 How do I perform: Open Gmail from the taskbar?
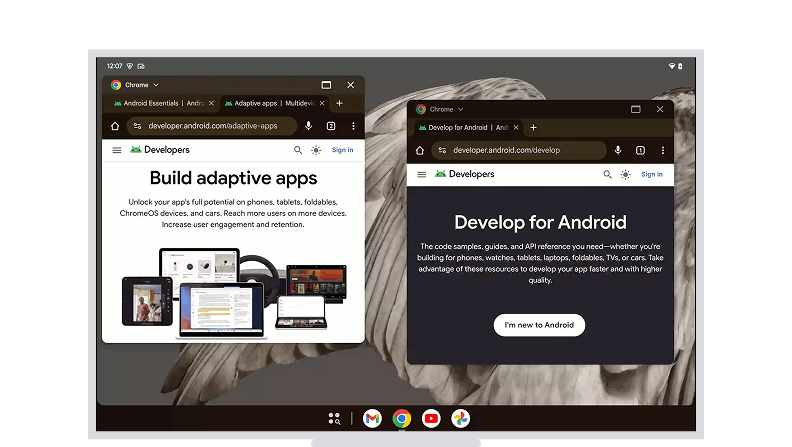point(372,418)
